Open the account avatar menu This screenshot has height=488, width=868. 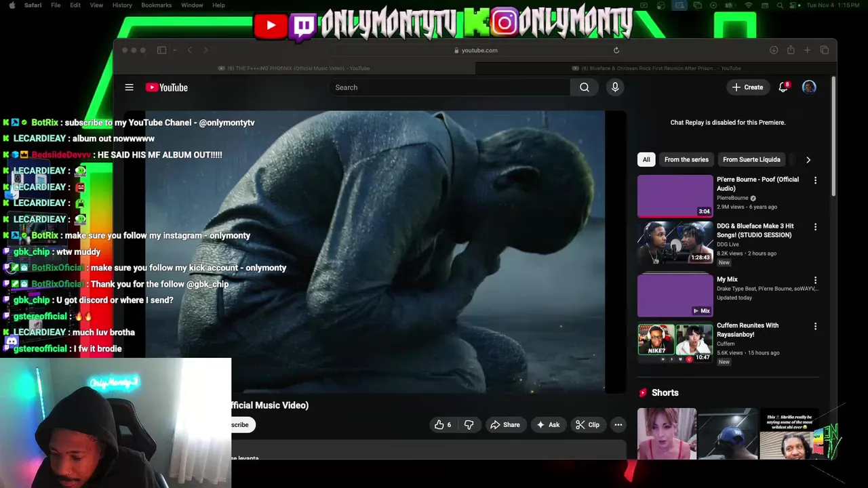coord(809,87)
